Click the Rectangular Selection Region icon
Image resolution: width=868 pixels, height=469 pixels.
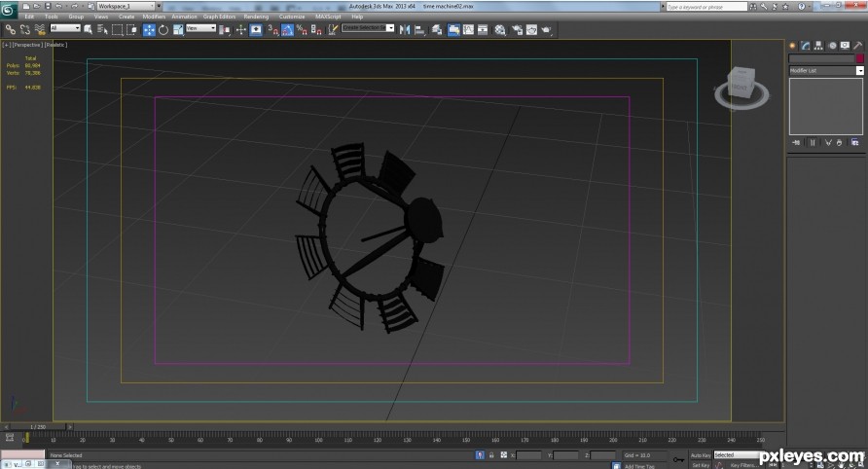[x=117, y=30]
